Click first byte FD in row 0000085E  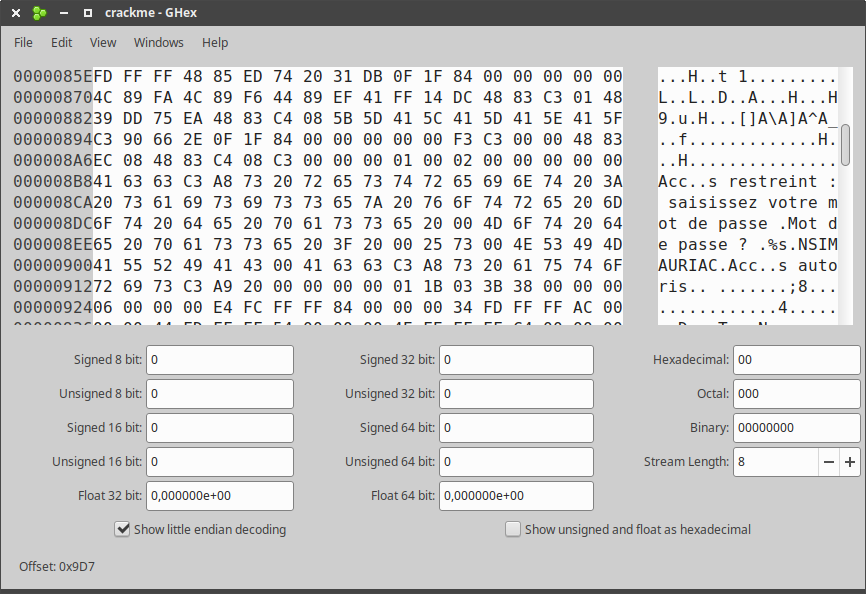pyautogui.click(x=103, y=76)
